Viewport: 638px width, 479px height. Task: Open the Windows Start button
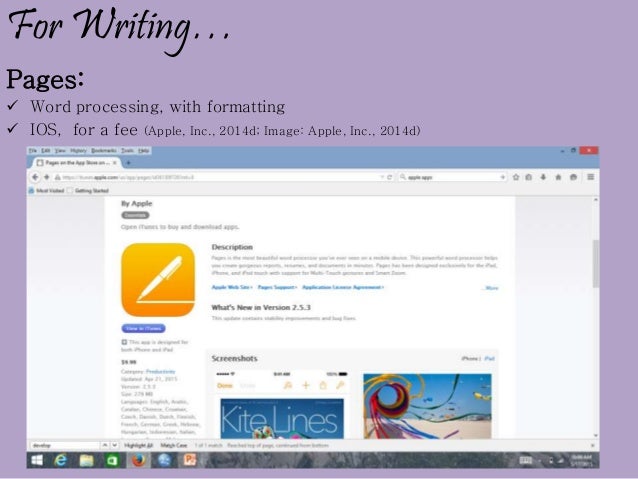click(x=37, y=460)
